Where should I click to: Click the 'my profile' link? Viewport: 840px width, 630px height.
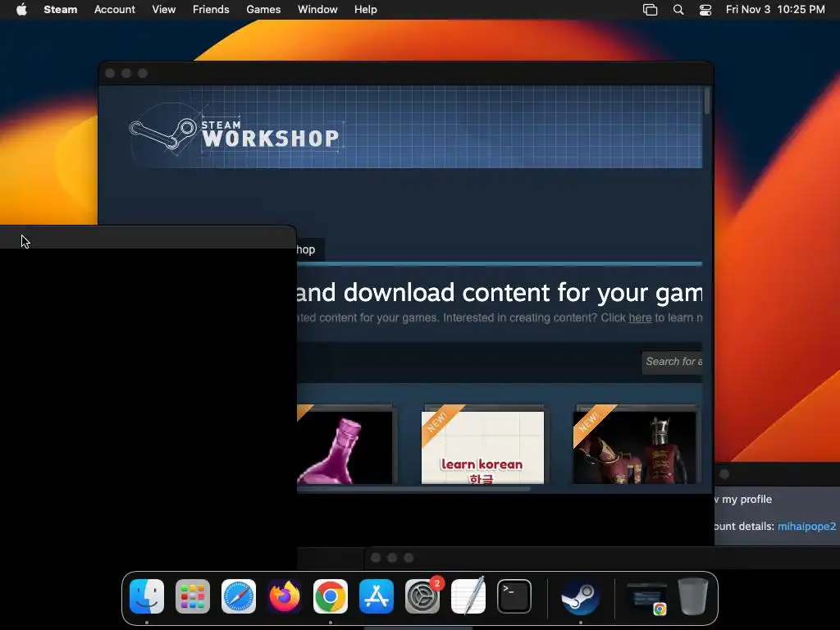pyautogui.click(x=746, y=500)
